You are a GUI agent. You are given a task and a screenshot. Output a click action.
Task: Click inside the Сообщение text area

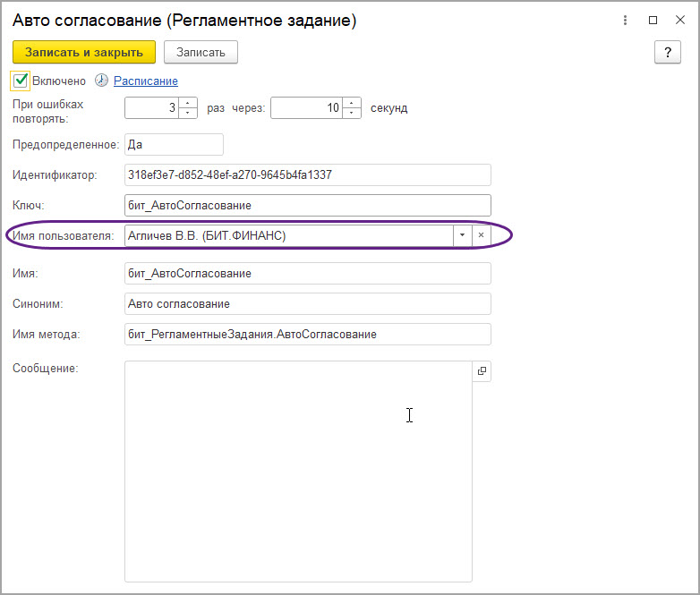point(297,472)
